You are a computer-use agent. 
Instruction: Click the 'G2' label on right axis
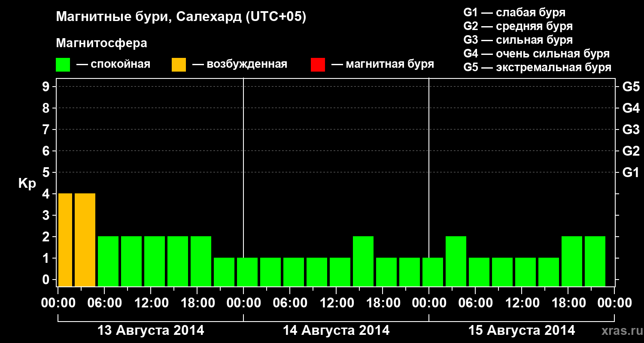click(x=631, y=151)
